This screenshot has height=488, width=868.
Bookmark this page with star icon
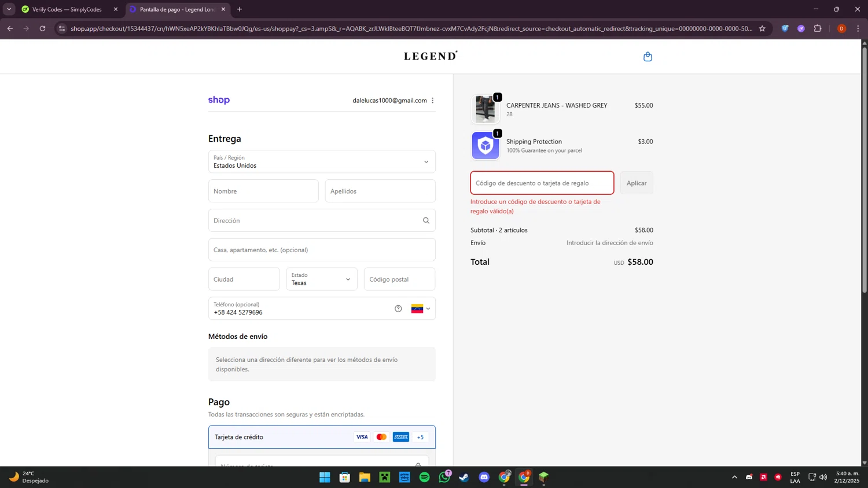tap(762, 28)
